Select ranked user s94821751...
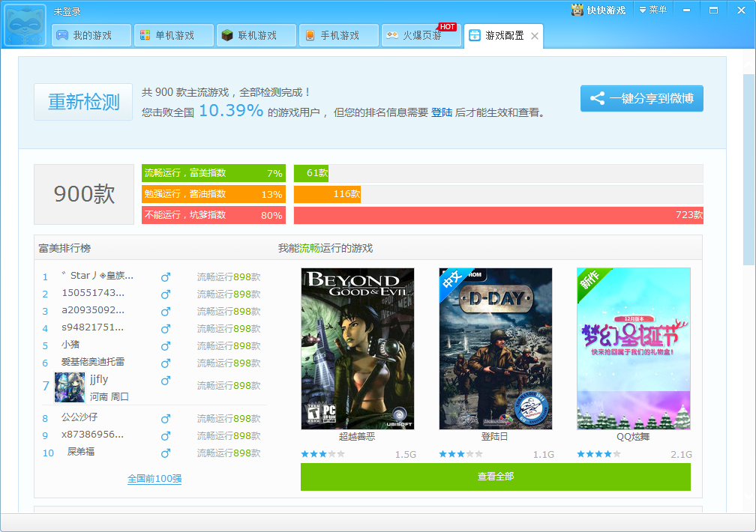Image resolution: width=756 pixels, height=532 pixels. click(93, 327)
